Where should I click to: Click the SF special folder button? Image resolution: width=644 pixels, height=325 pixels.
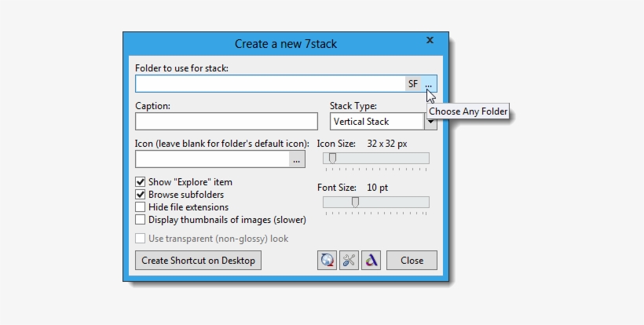pos(413,84)
